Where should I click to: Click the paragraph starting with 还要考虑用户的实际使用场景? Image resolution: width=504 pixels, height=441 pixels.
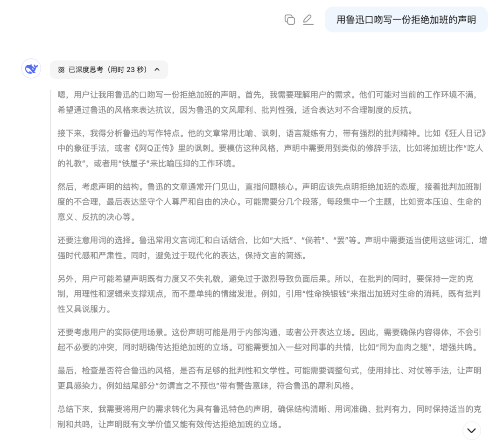pos(269,340)
